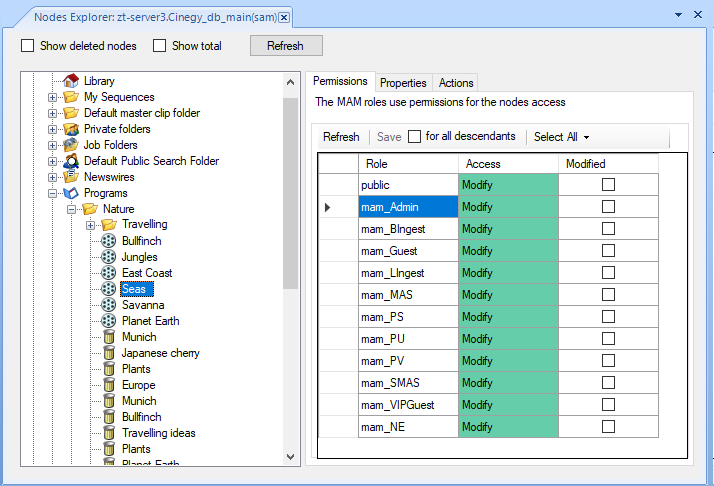The image size is (714, 486).
Task: Click the Library house icon
Action: coord(71,81)
